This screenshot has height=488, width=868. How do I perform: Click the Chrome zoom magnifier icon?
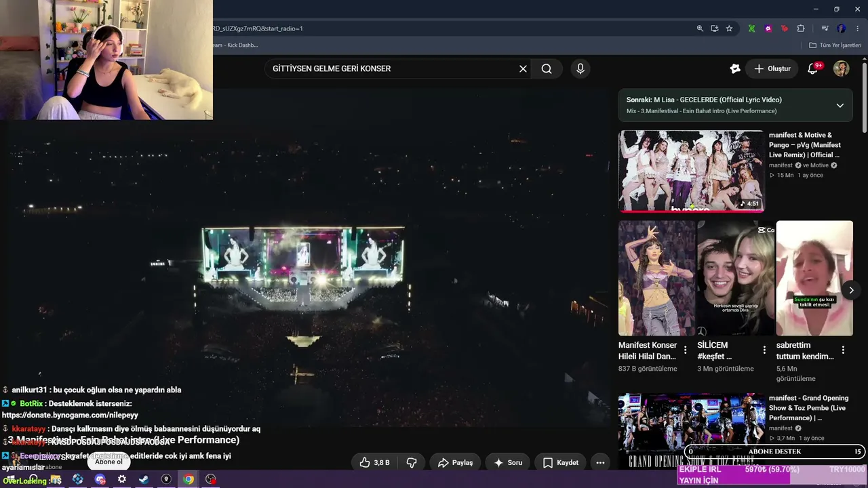point(700,28)
